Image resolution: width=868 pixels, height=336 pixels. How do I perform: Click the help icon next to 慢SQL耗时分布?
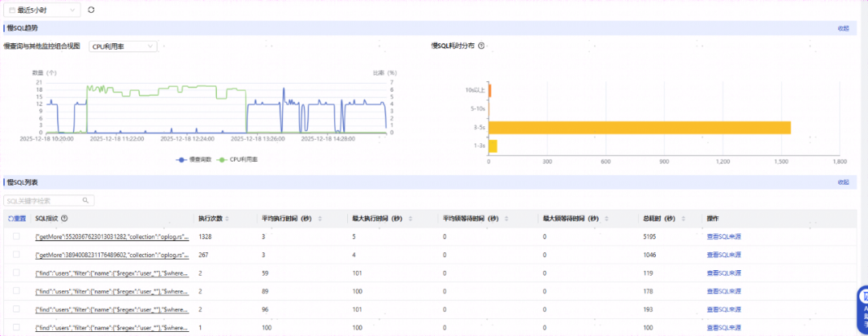click(x=481, y=46)
